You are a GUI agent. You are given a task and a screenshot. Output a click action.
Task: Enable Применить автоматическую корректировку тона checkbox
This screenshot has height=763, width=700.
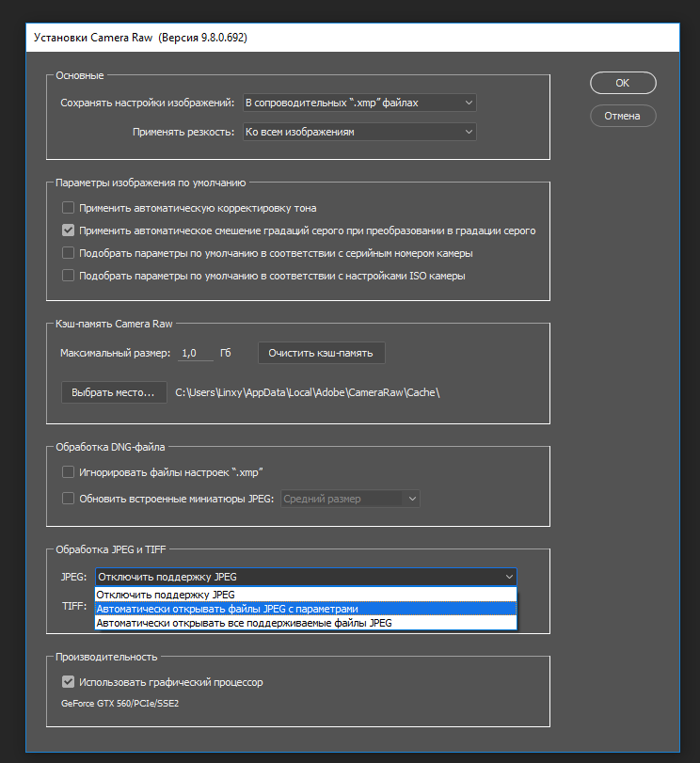tap(68, 208)
